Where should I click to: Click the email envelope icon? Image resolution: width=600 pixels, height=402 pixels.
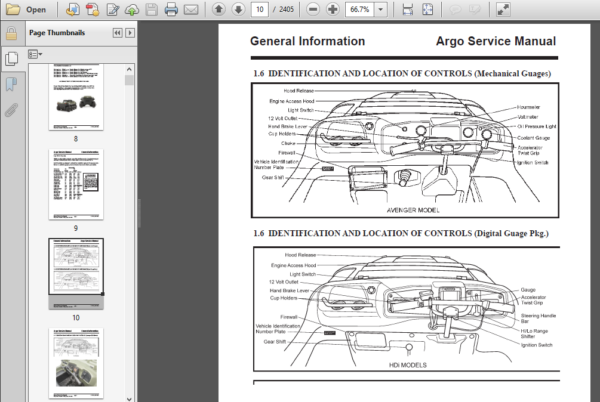191,10
